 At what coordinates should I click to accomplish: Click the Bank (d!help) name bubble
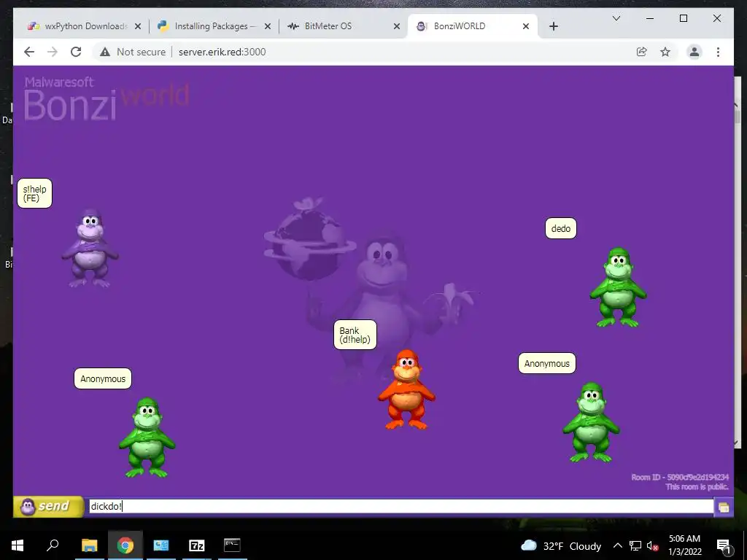(355, 335)
